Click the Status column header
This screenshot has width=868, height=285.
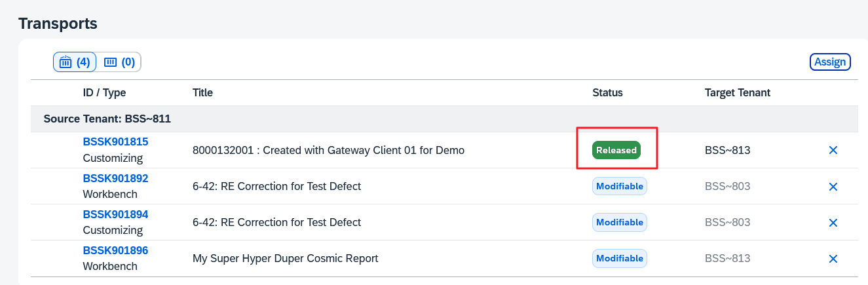coord(607,93)
